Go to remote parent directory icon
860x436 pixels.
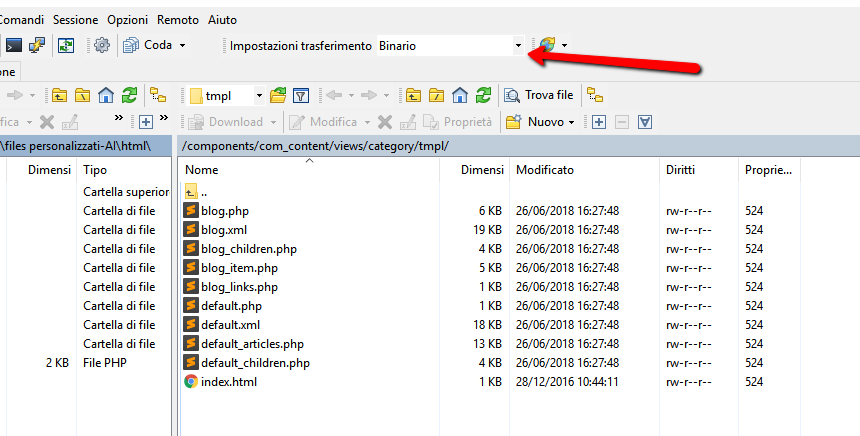(x=413, y=96)
